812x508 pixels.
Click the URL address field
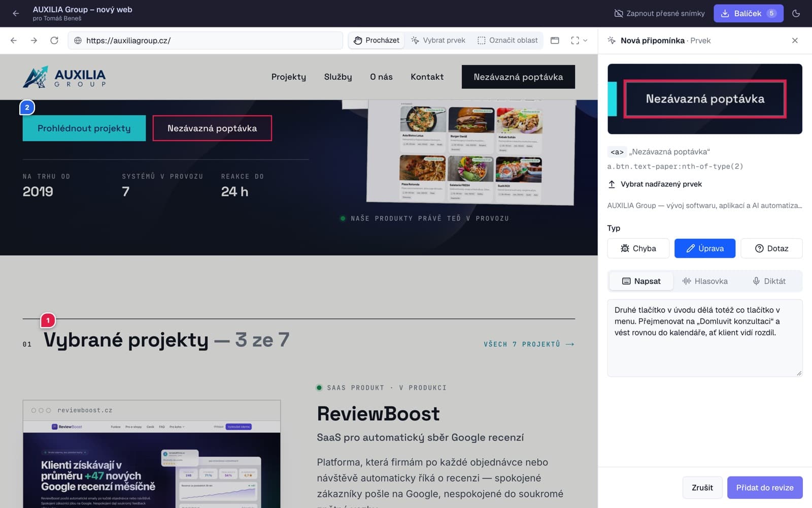pos(206,41)
